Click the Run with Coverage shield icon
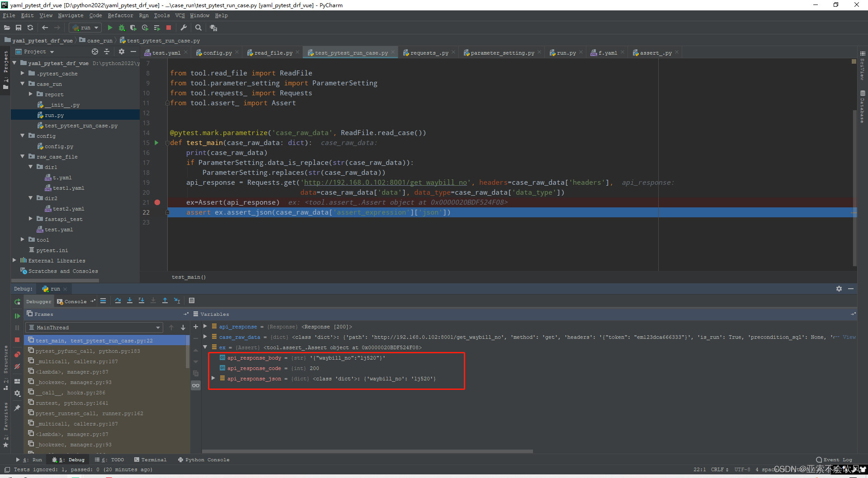Screen dimensions: 868x478 point(133,28)
